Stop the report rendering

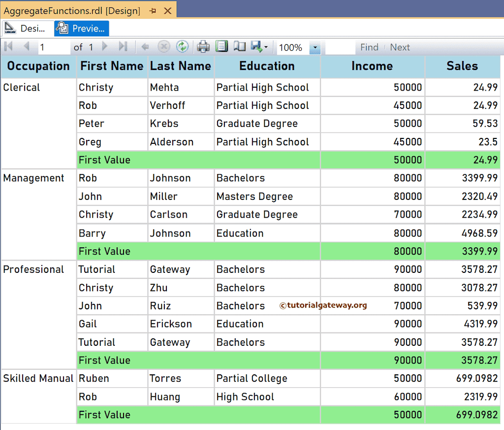click(x=163, y=47)
